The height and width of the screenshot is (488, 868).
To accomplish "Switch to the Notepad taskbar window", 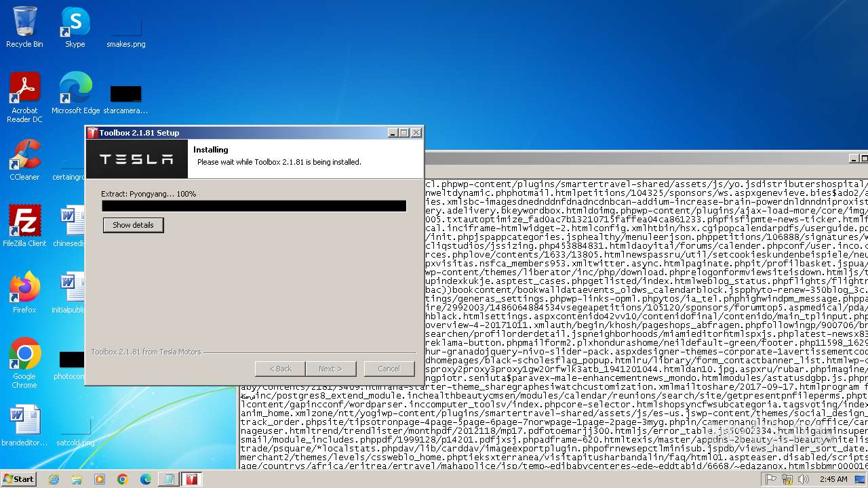I will pos(168,479).
